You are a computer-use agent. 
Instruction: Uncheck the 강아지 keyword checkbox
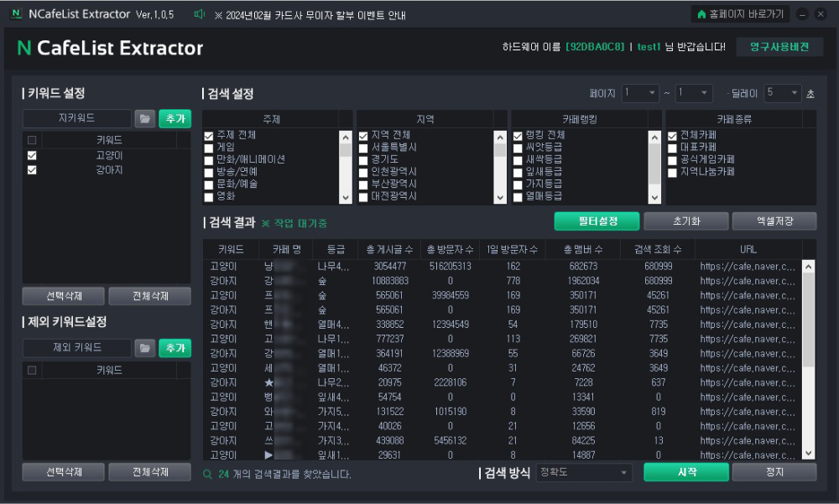(x=32, y=169)
